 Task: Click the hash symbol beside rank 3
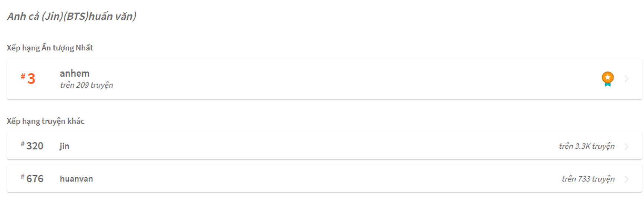tap(23, 76)
